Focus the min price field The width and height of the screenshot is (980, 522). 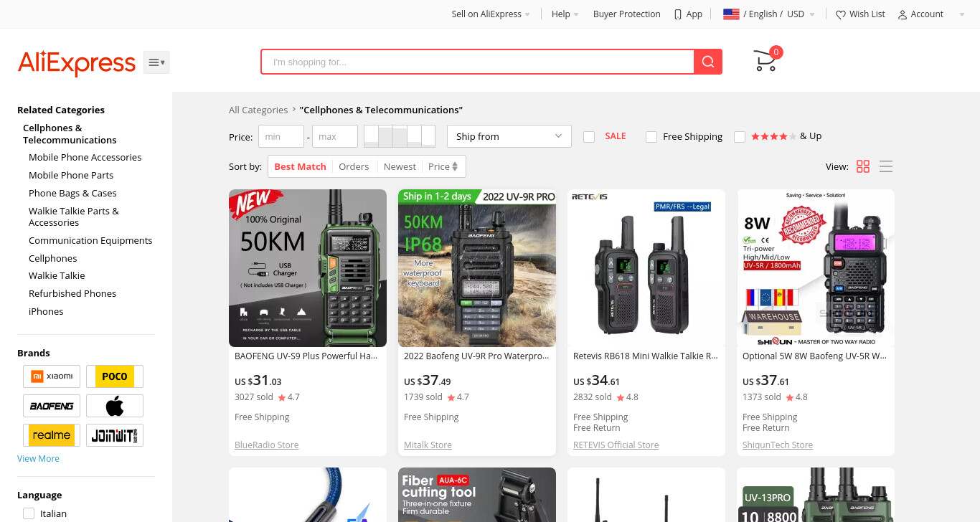[281, 136]
